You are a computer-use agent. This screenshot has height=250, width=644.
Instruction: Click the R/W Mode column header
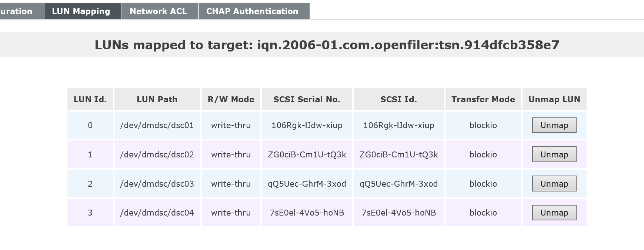click(x=231, y=99)
